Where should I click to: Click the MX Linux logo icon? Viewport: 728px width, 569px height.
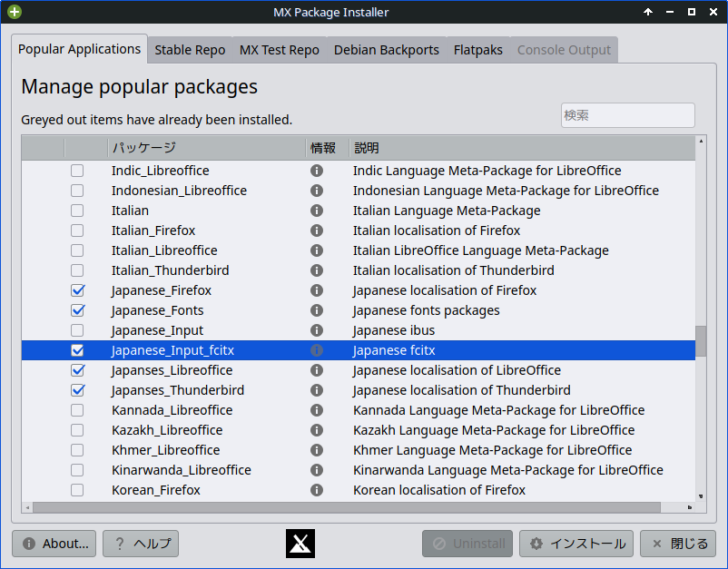point(300,544)
